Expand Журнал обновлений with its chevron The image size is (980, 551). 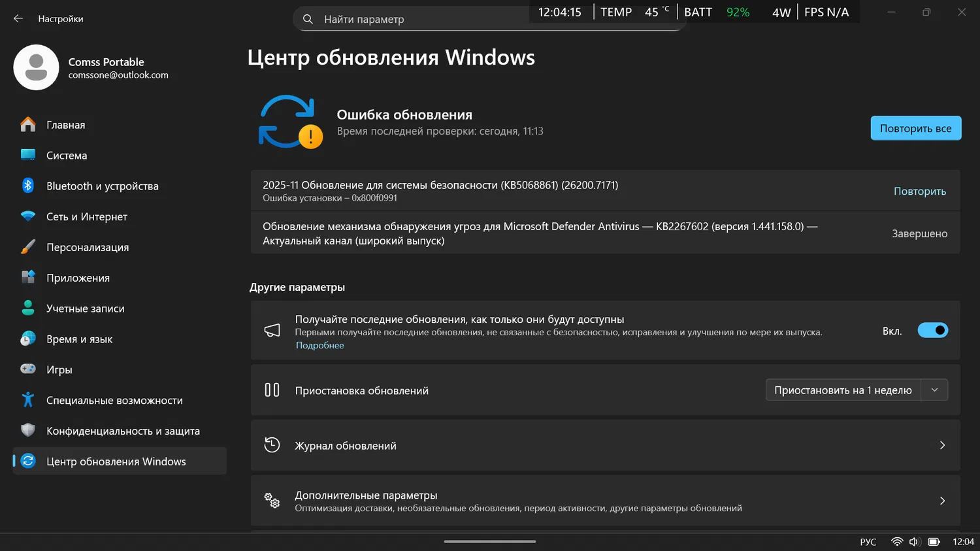pos(942,445)
